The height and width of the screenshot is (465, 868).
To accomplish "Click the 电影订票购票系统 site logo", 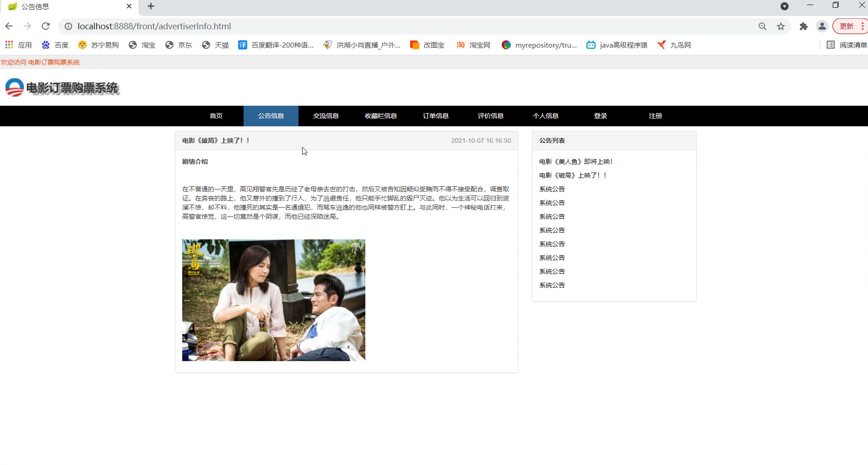I will 62,87.
